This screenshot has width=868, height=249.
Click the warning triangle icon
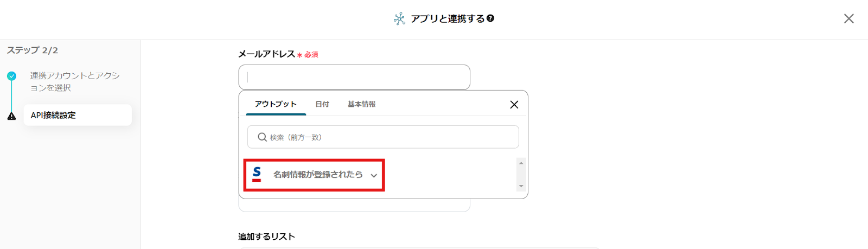click(x=11, y=116)
